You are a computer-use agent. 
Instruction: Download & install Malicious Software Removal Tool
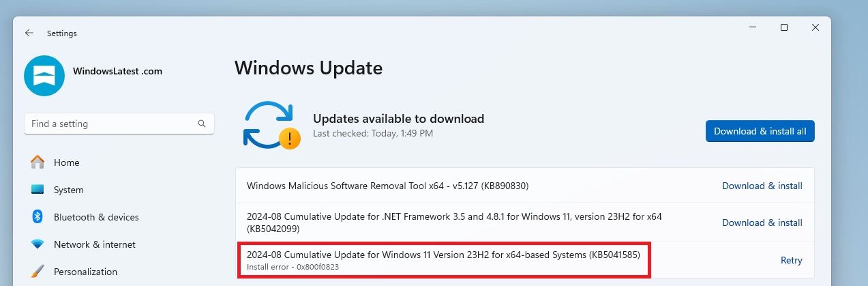[762, 186]
